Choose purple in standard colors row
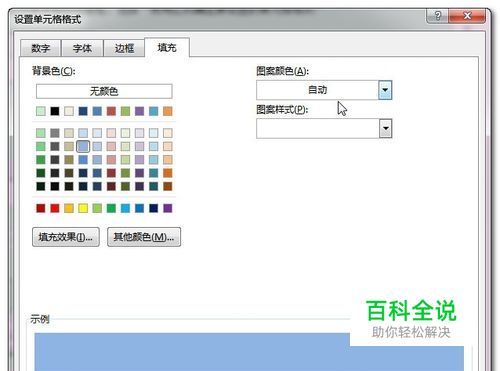Screen dimensions: 500x371 tap(168, 208)
